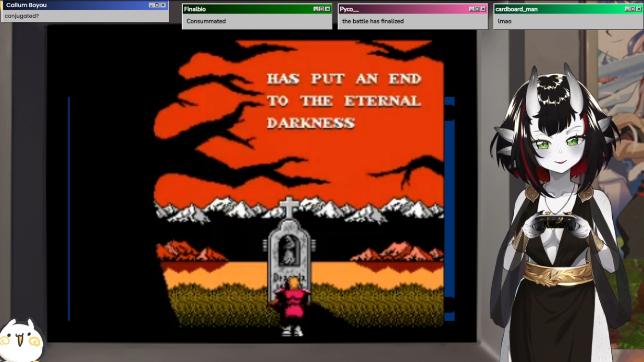This screenshot has height=362, width=644.
Task: Maximize the Pyco__ chat window
Action: 477,9
